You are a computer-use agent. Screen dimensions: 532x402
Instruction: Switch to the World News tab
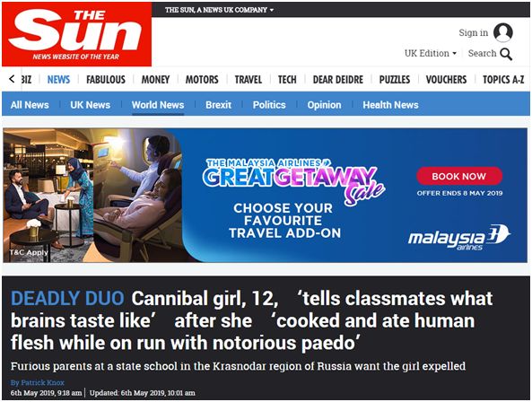tap(158, 105)
